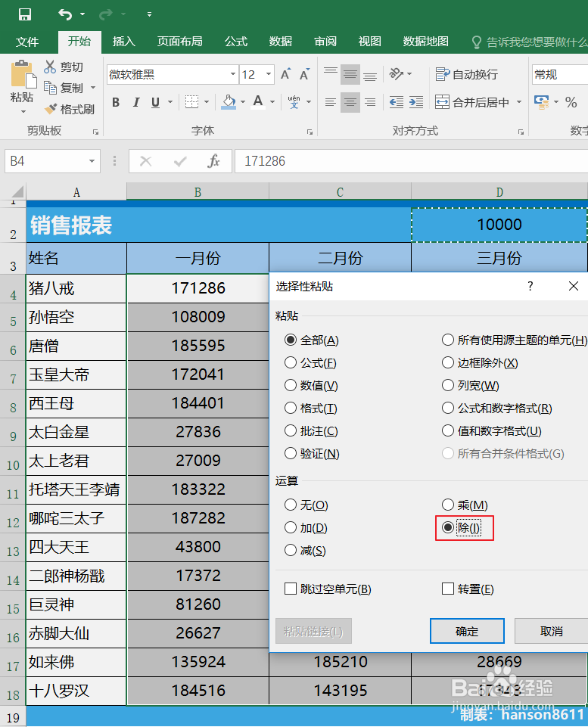Select the 格式(T) paste option
This screenshot has height=727, width=588.
pos(311,408)
